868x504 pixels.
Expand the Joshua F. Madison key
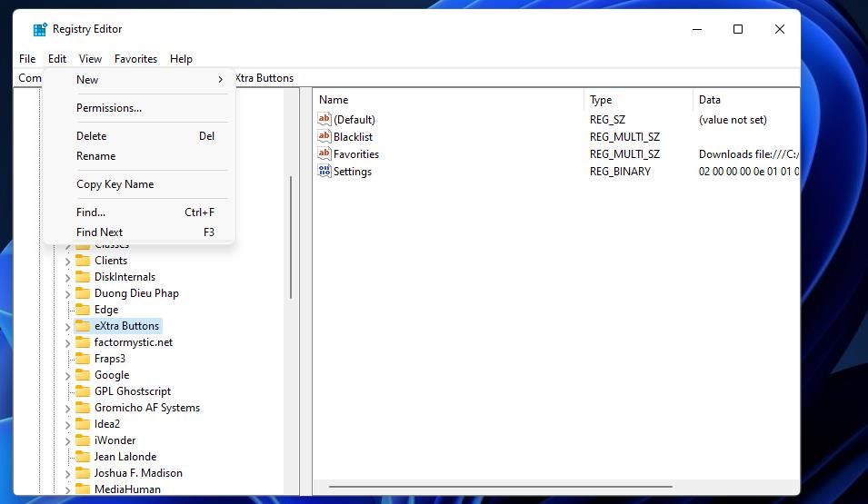(x=67, y=473)
